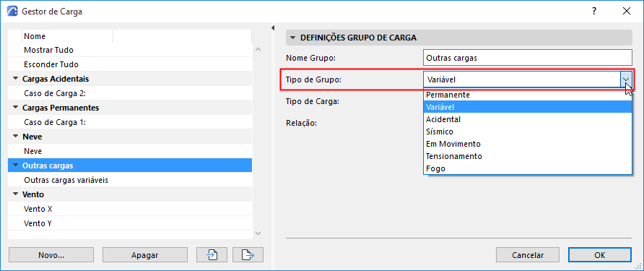Collapse the Cargas Permanentes group
The height and width of the screenshot is (271, 644).
pos(16,108)
